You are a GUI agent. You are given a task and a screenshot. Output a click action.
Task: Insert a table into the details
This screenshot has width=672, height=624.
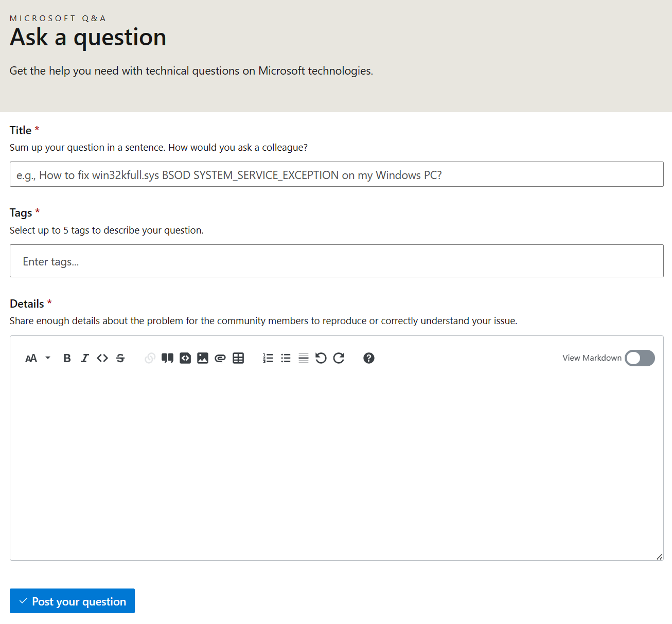pos(238,358)
